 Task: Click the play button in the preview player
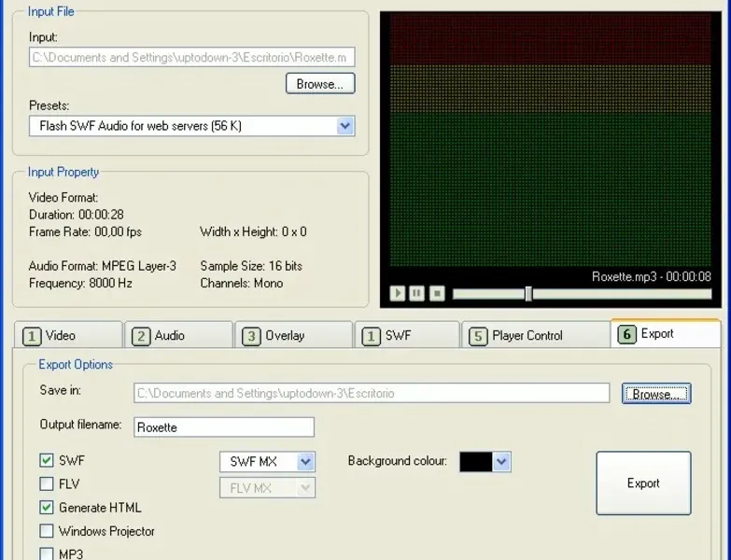pyautogui.click(x=397, y=293)
